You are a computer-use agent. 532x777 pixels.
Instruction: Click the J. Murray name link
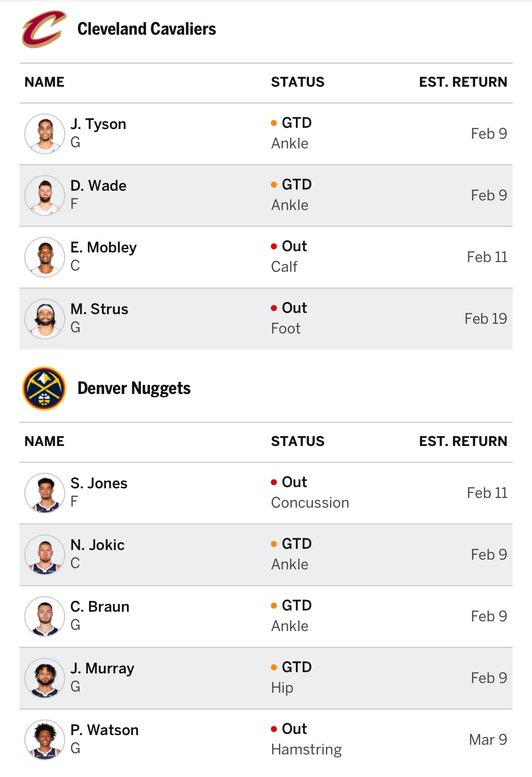click(x=102, y=669)
